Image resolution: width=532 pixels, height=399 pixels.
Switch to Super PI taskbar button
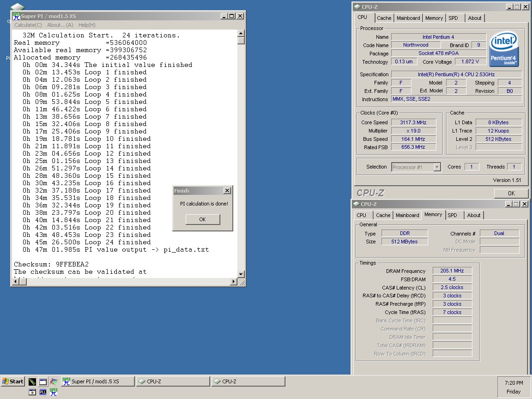pyautogui.click(x=98, y=381)
